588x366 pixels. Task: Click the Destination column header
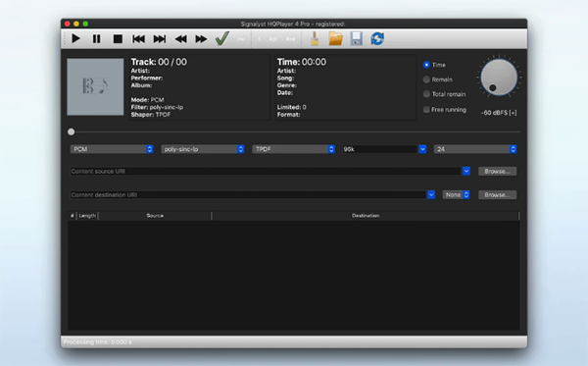click(366, 216)
